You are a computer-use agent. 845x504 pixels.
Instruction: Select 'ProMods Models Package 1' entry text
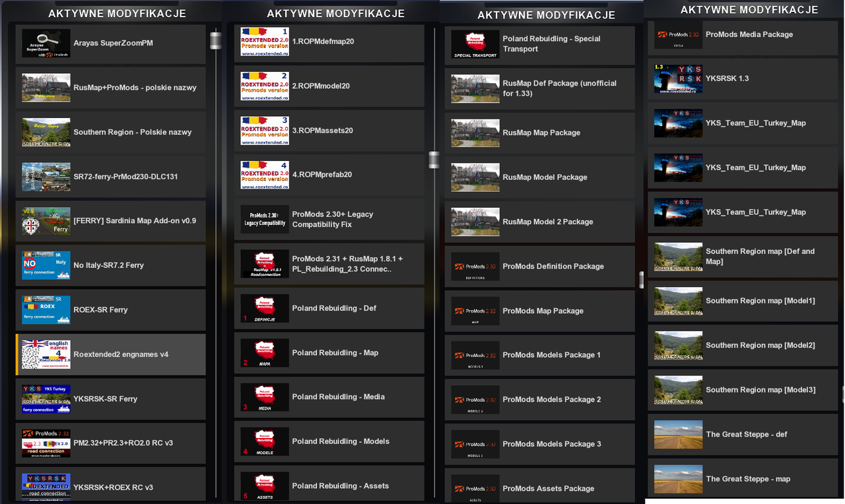551,355
